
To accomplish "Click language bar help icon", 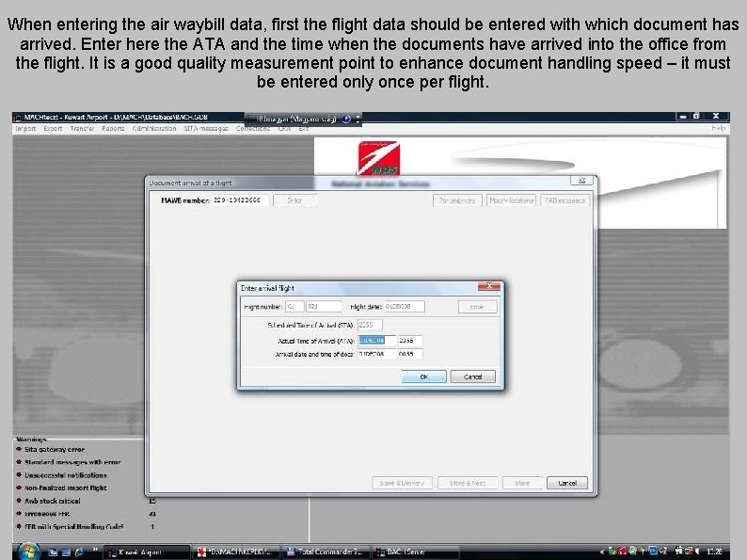I will pos(346,119).
